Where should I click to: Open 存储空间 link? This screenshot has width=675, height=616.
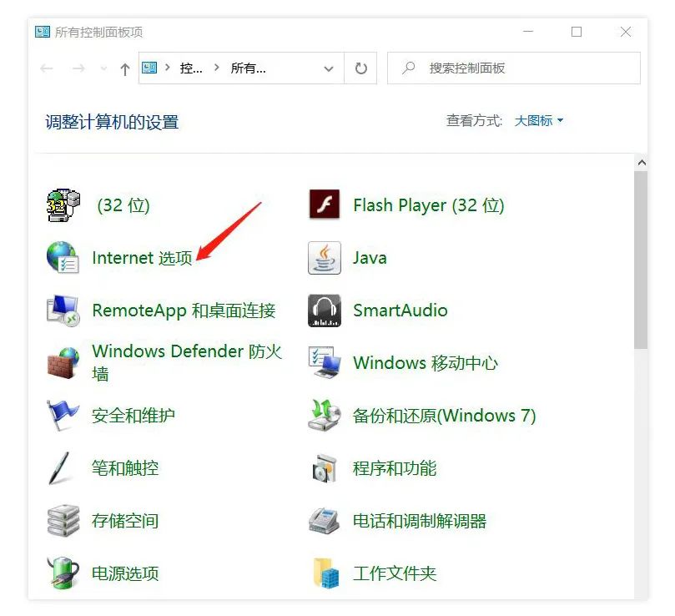point(125,521)
